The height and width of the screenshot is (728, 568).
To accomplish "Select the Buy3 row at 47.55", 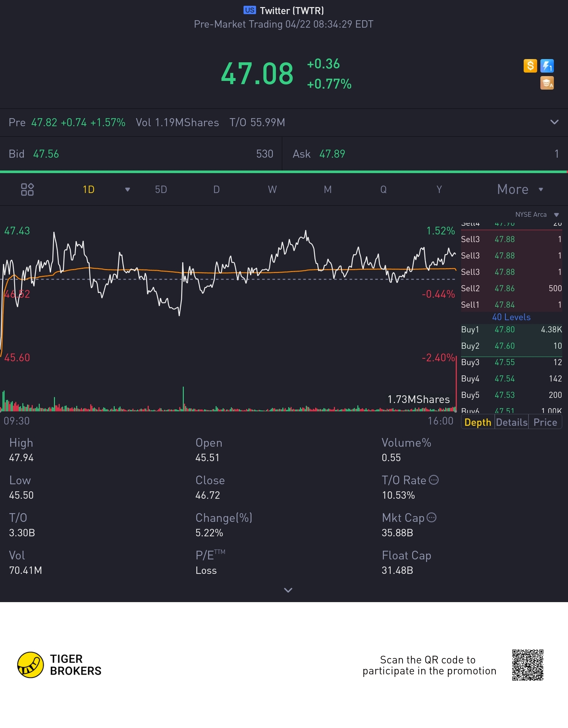I will pyautogui.click(x=511, y=362).
